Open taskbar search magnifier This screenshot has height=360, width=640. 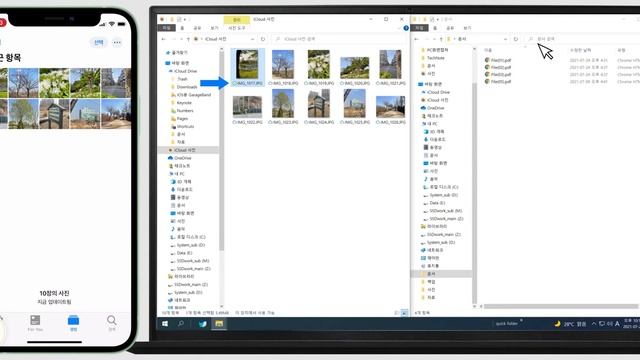click(x=181, y=324)
